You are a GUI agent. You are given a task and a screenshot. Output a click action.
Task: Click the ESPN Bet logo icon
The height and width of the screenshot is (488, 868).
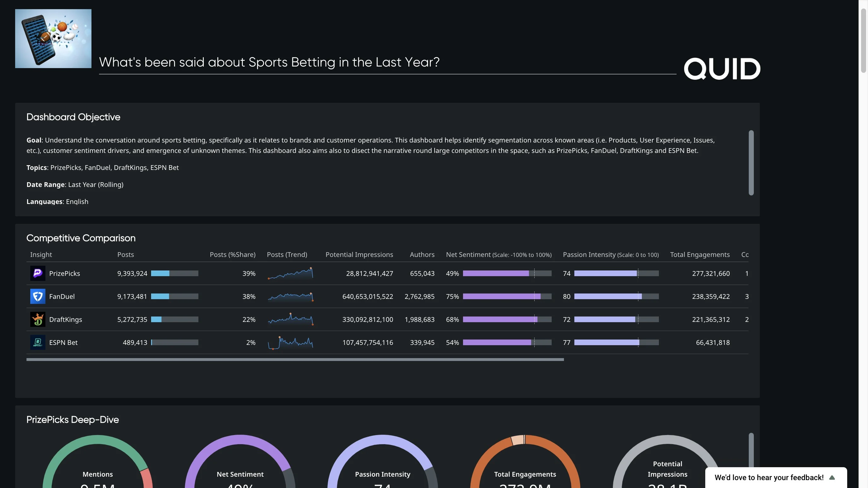(x=38, y=342)
